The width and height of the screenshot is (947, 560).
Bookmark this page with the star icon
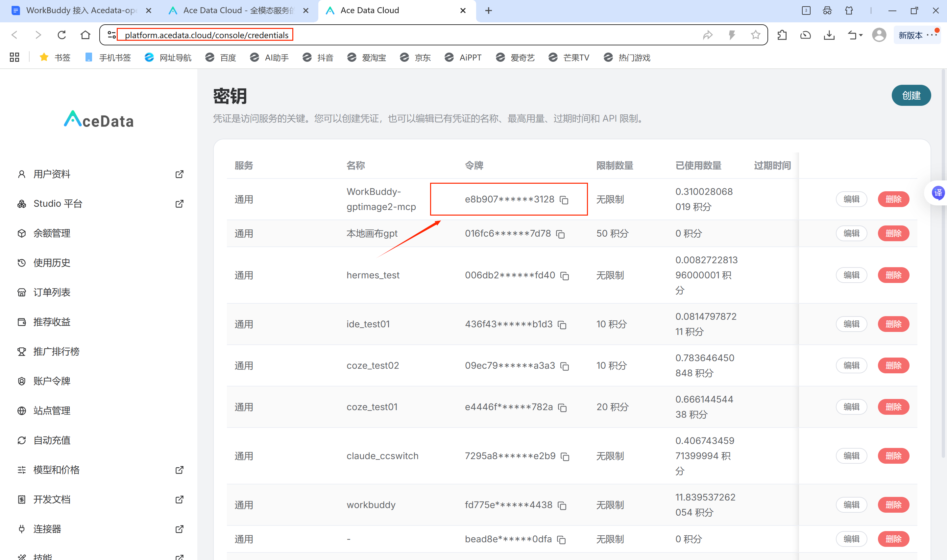(x=755, y=35)
